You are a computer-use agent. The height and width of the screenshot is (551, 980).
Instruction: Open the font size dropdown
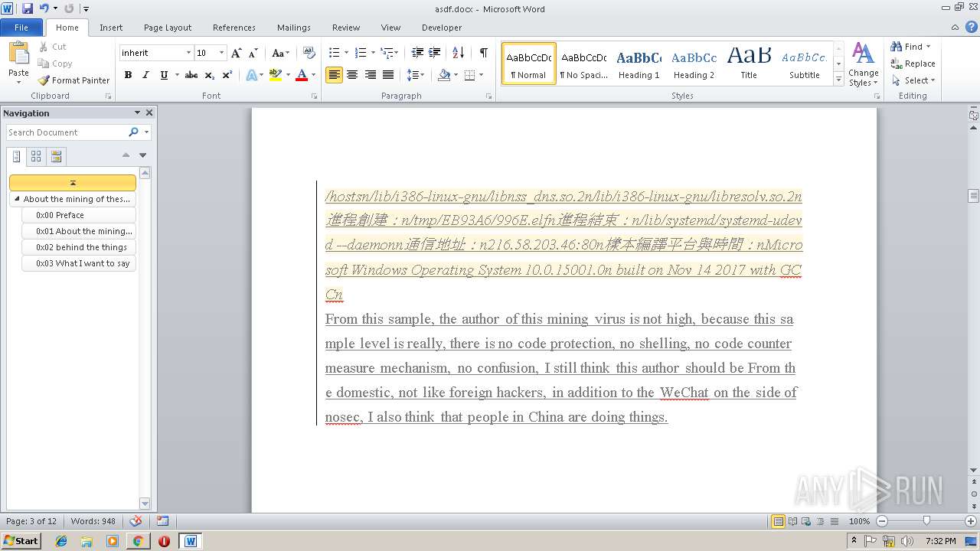(222, 53)
